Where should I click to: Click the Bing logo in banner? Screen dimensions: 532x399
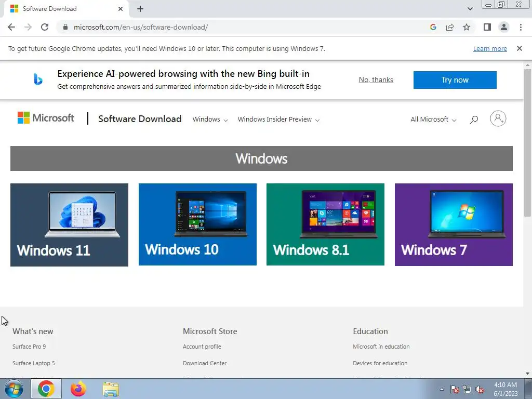(38, 79)
